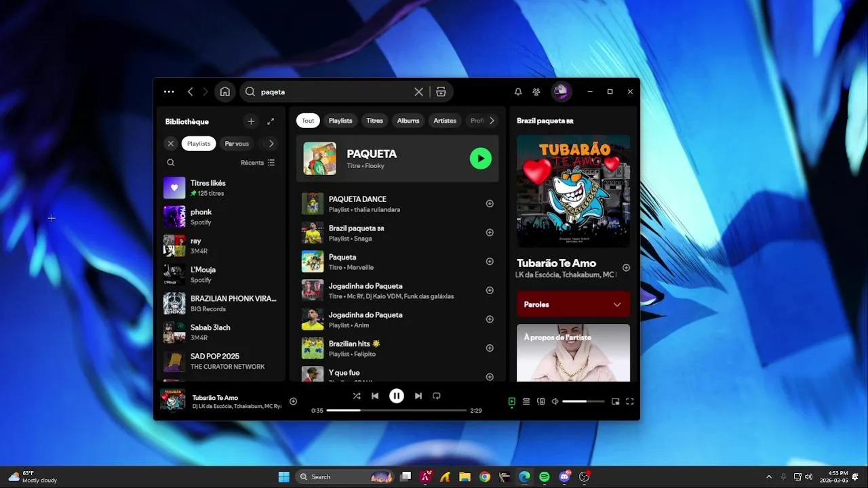The height and width of the screenshot is (488, 868).
Task: Add Tubarão Te Amo from right panel
Action: 626,268
